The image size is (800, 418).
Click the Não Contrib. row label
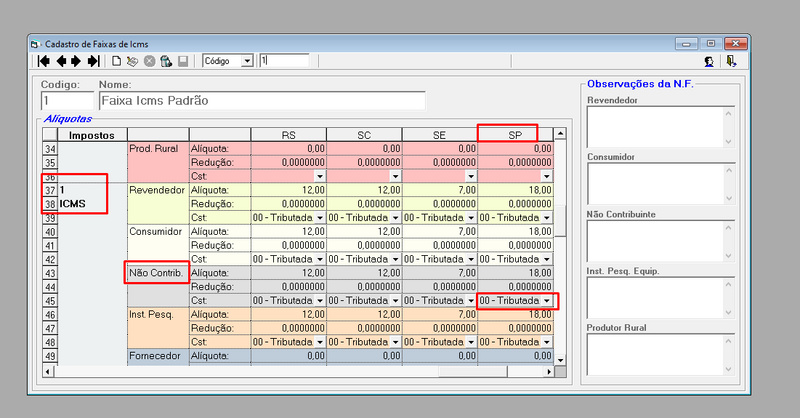[x=156, y=273]
